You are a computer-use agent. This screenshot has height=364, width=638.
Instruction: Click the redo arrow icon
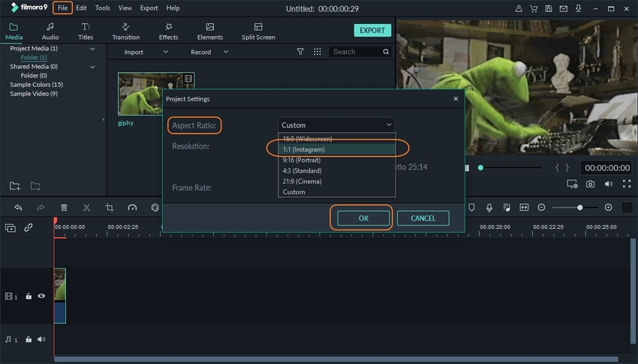pos(41,207)
